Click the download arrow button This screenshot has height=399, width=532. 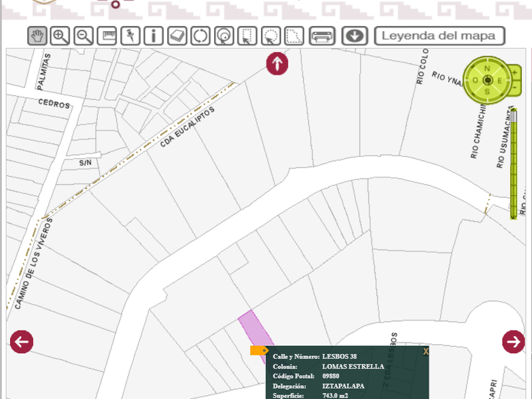355,36
